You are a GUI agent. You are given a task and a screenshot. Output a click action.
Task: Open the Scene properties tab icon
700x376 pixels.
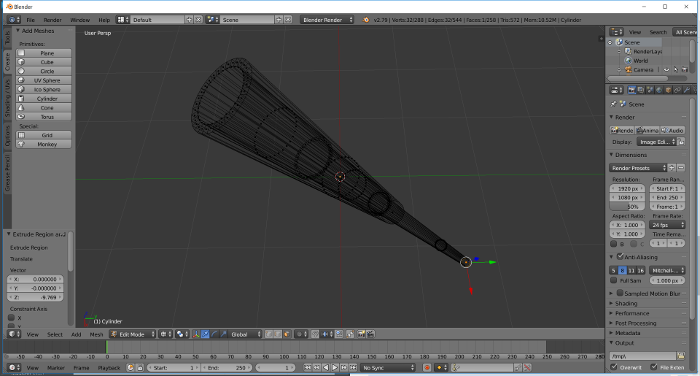click(x=650, y=90)
